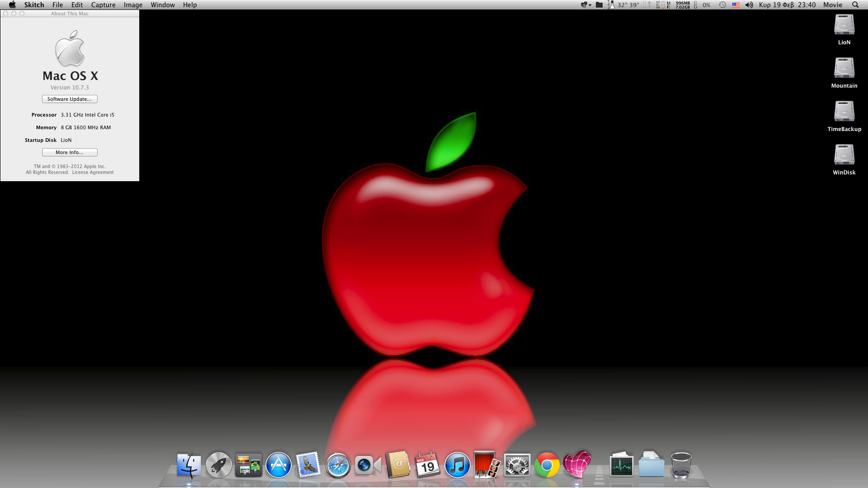
Task: Click the volume icon in menu bar
Action: tap(749, 5)
